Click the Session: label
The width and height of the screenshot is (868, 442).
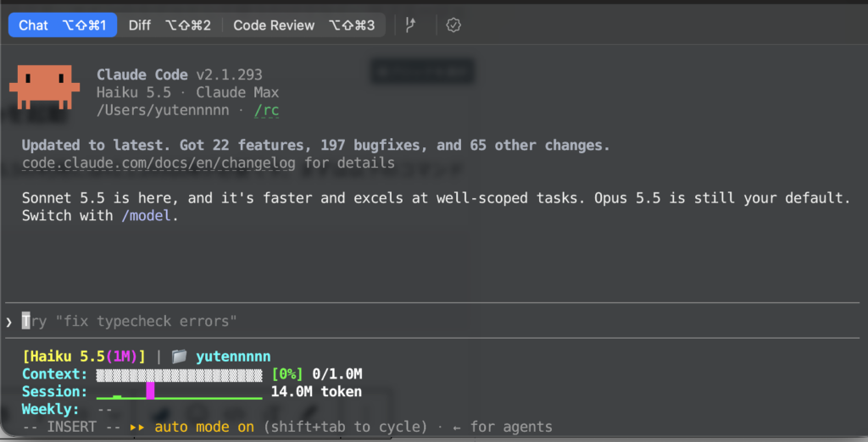pos(55,392)
